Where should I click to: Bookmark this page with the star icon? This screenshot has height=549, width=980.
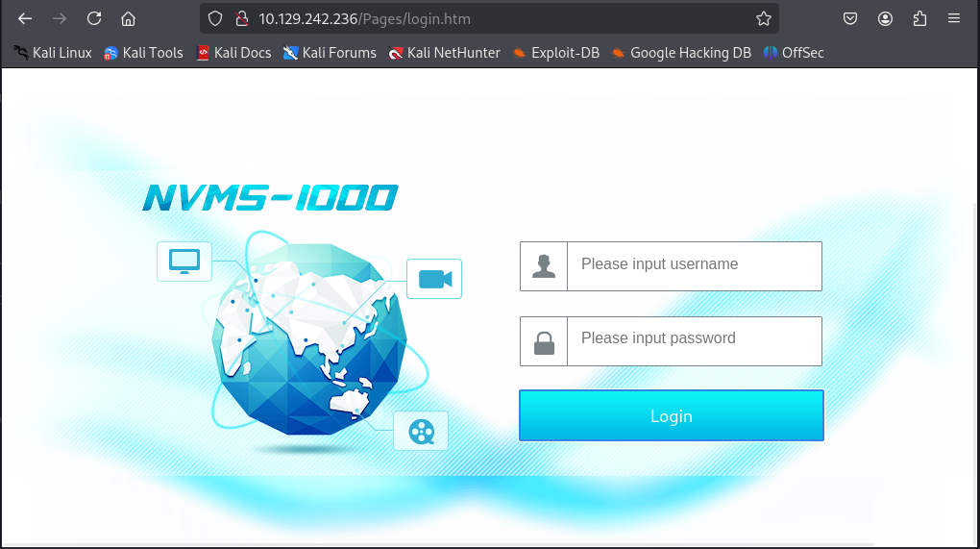pyautogui.click(x=763, y=19)
